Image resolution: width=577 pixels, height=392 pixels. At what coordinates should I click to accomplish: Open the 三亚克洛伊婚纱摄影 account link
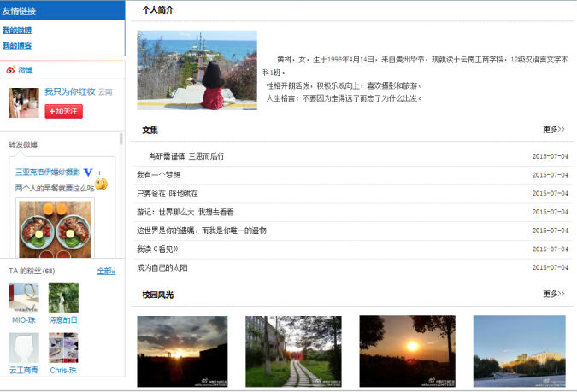47,172
